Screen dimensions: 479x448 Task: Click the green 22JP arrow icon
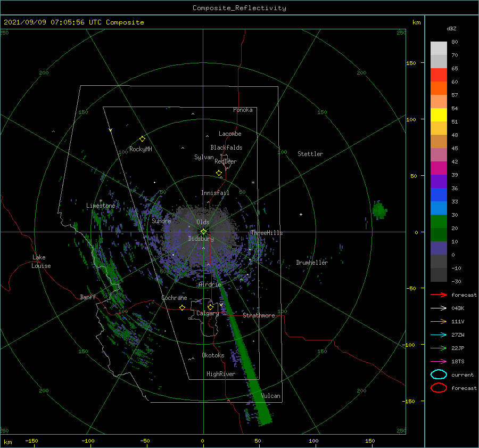point(439,348)
